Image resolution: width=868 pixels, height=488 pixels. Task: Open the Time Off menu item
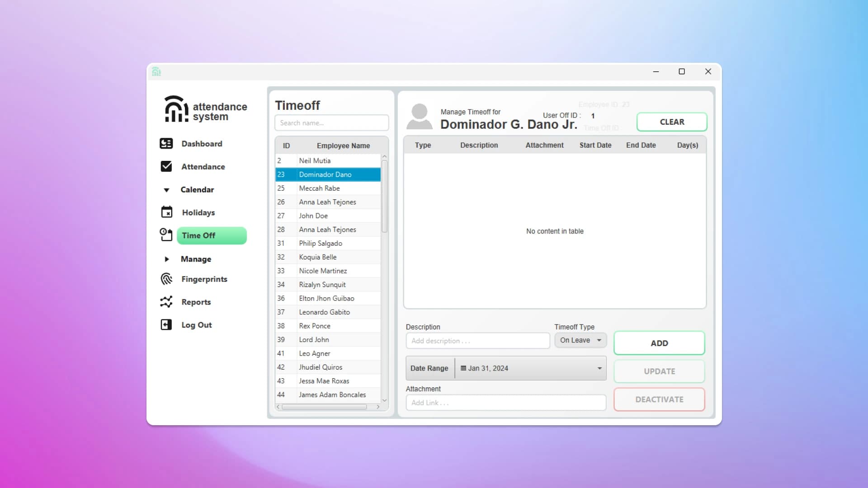[212, 235]
